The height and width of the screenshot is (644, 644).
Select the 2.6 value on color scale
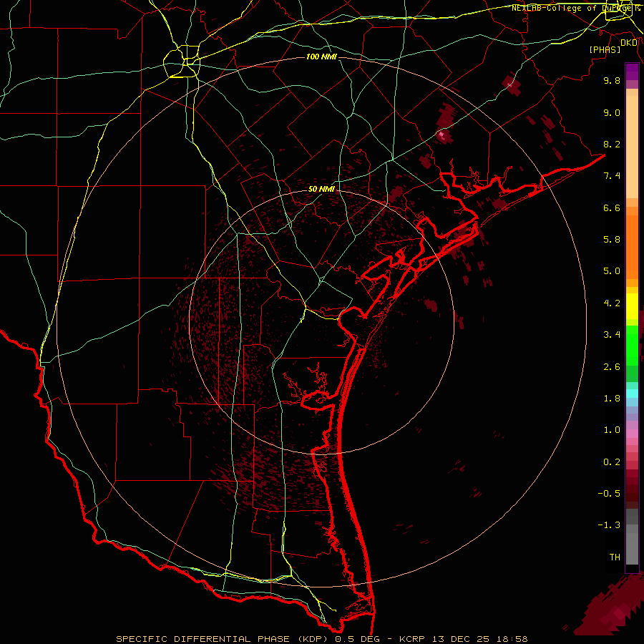[x=612, y=367]
